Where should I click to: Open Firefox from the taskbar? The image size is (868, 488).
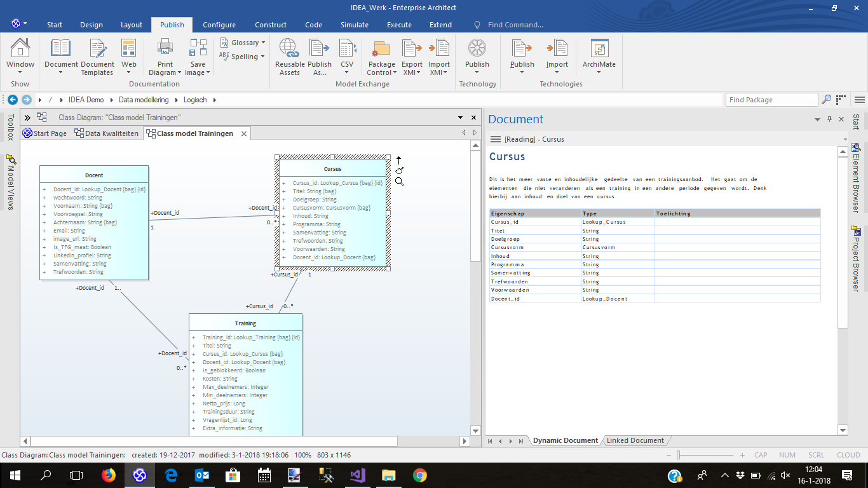coord(109,475)
